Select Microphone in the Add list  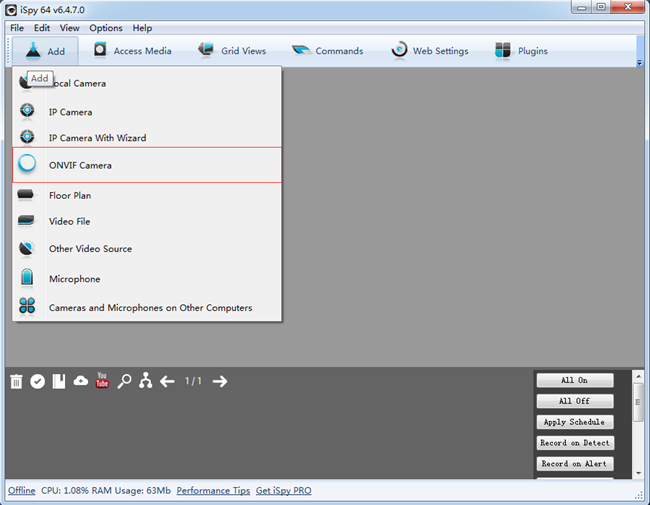(74, 279)
